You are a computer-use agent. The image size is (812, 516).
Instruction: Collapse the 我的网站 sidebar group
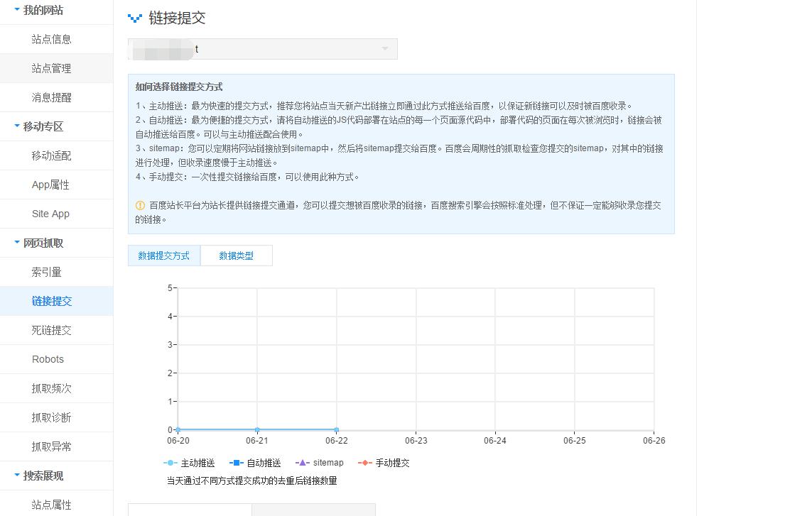[x=43, y=11]
